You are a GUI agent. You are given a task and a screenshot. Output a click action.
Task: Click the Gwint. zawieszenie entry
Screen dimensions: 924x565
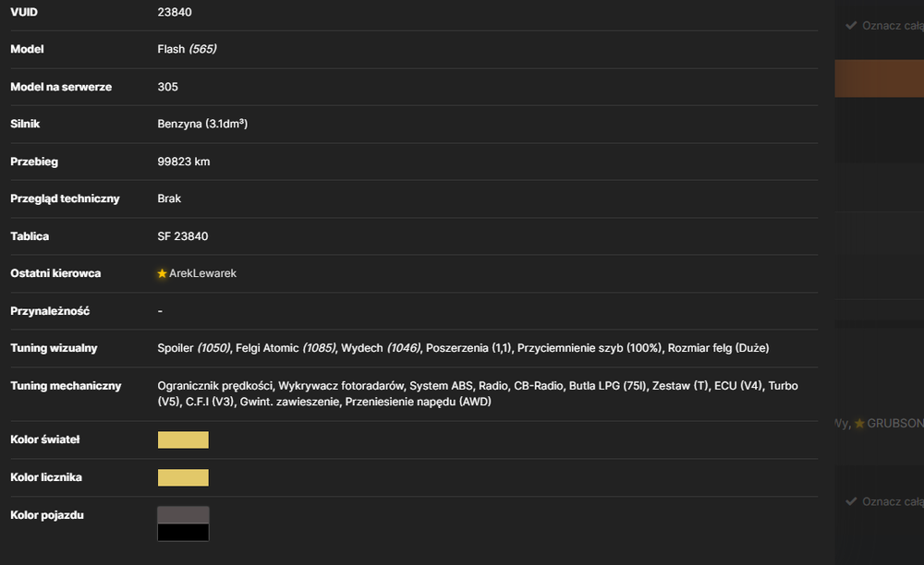289,402
